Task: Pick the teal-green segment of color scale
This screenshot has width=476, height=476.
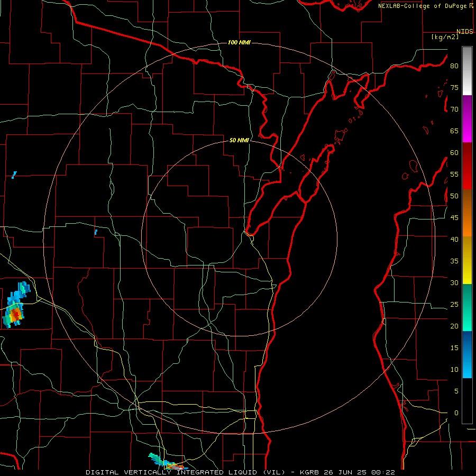Action: pos(467,307)
